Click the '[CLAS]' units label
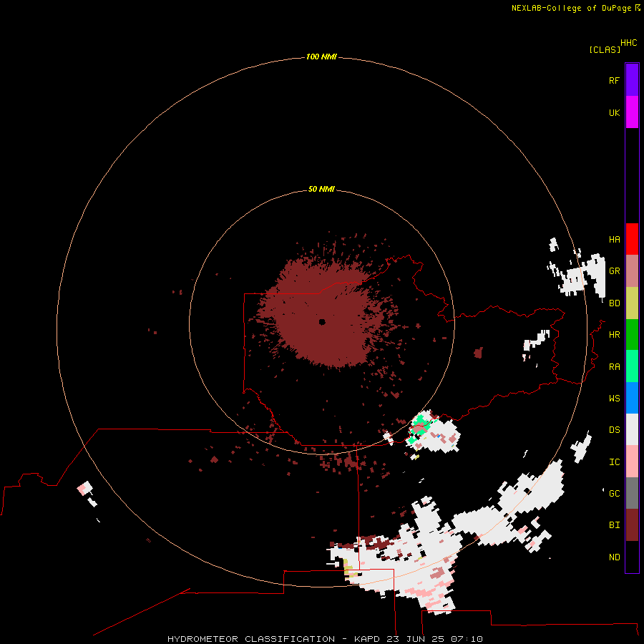 [605, 49]
